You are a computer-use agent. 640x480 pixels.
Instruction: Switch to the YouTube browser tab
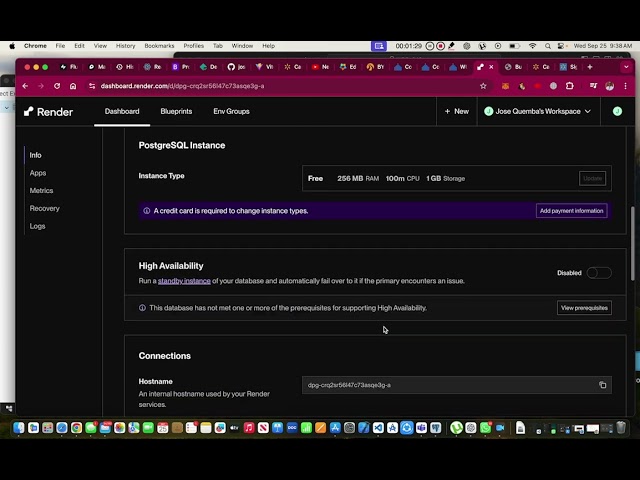click(x=320, y=67)
